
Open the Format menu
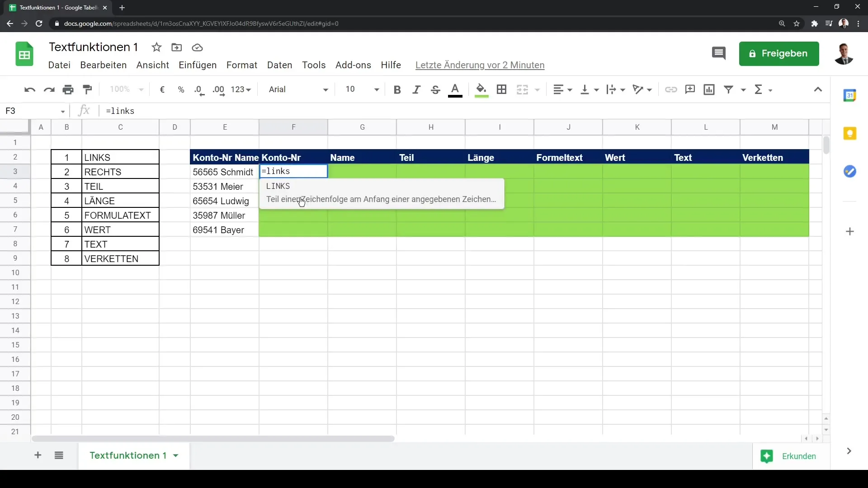click(242, 65)
